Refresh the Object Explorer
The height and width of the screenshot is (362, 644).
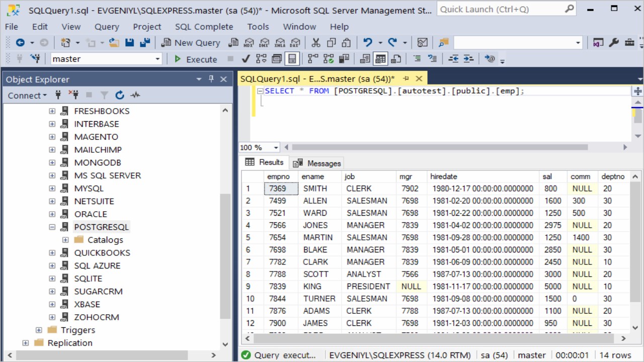coord(119,95)
